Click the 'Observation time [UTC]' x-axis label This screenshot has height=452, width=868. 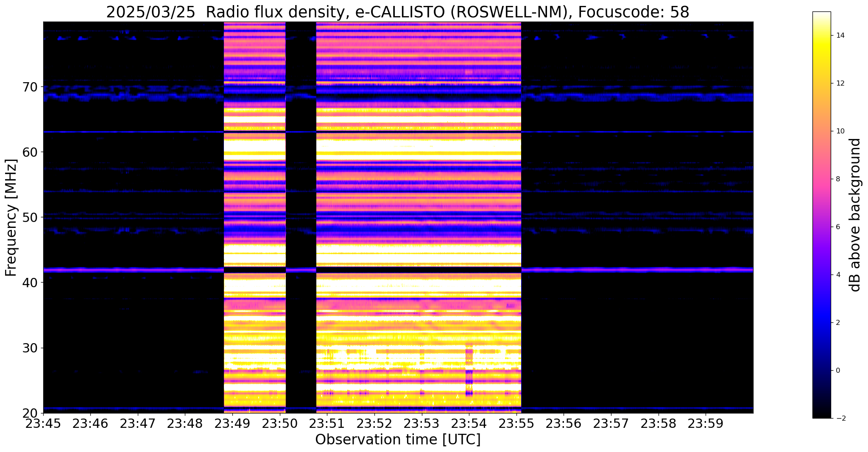[x=398, y=439]
